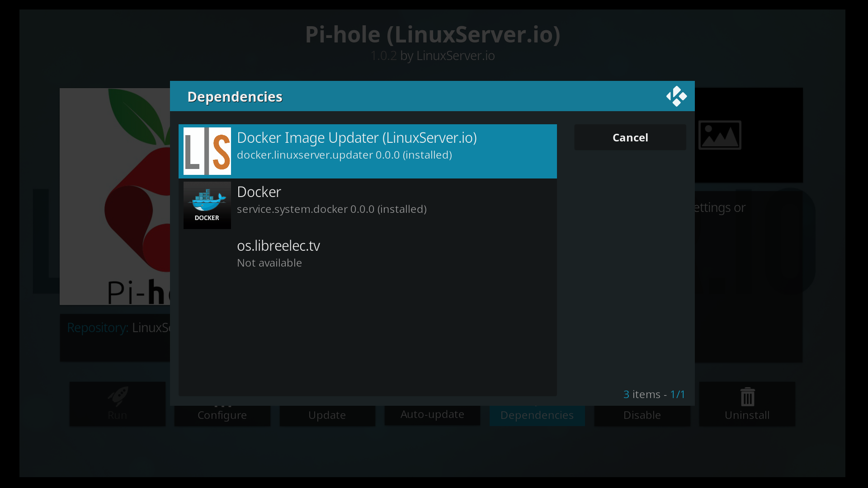Click the 3 items page counter

(x=654, y=394)
